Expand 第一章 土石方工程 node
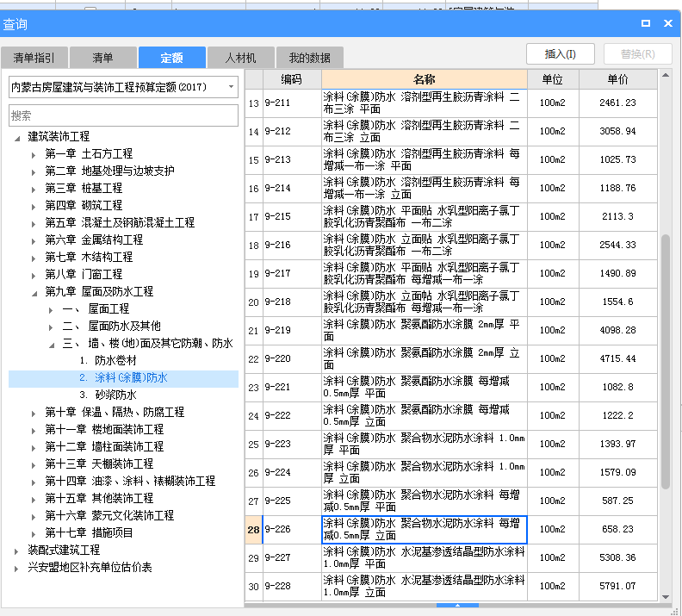The image size is (682, 616). pos(34,154)
